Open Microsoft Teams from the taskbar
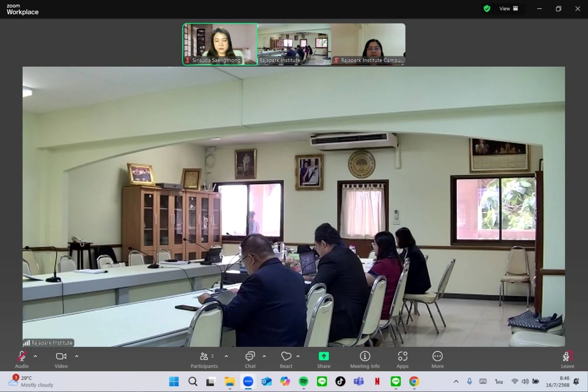588x392 pixels. 359,381
